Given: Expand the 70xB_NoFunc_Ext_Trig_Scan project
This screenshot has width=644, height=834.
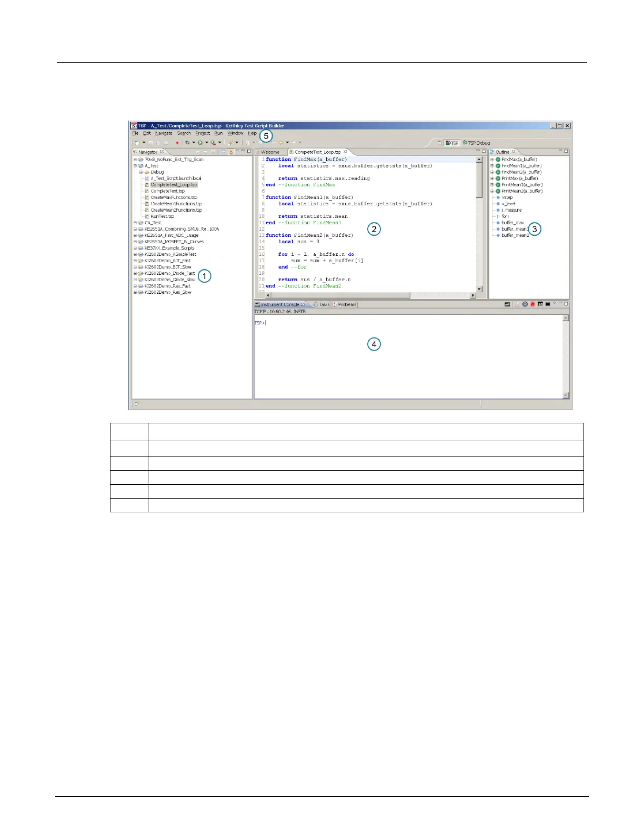Looking at the screenshot, I should [x=135, y=160].
